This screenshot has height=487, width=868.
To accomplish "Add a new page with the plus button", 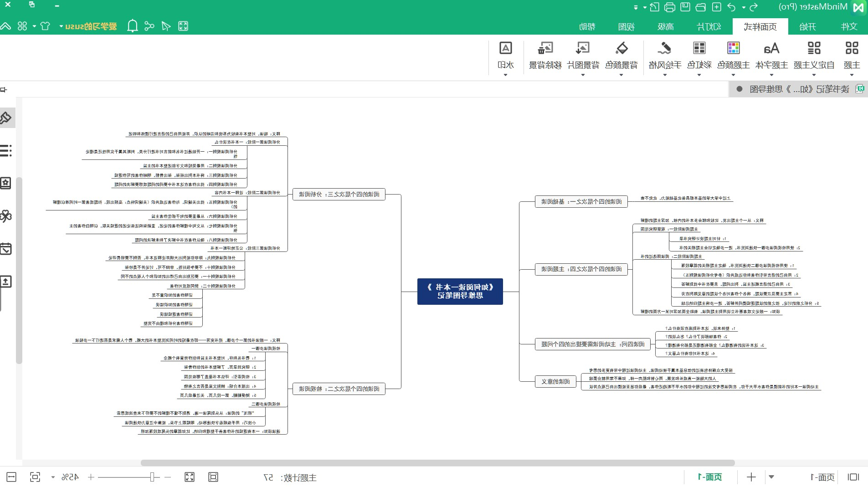I will point(751,477).
